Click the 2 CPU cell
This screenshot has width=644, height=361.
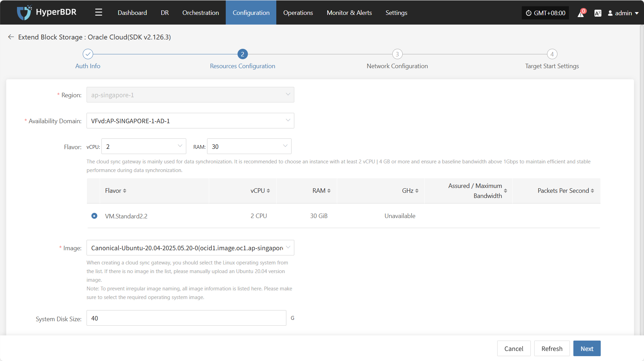pos(259,216)
